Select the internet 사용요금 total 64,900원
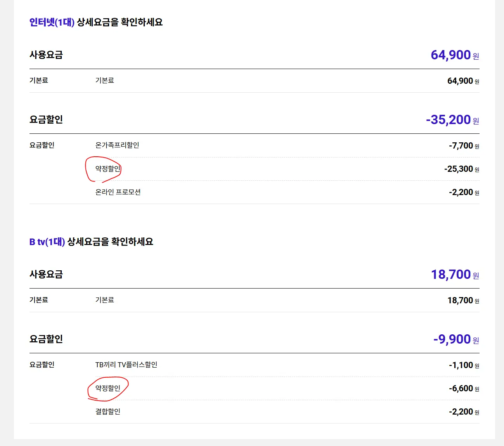The height and width of the screenshot is (446, 504). pos(455,55)
